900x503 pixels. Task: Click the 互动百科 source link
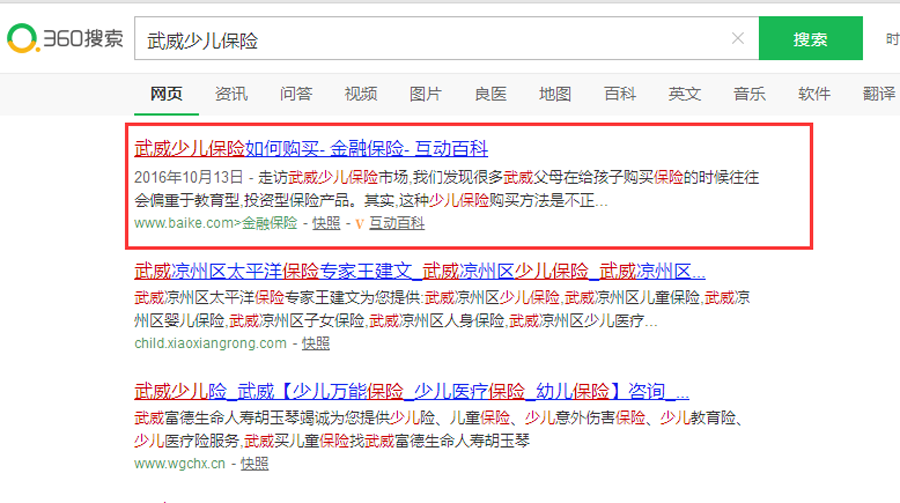coord(397,223)
